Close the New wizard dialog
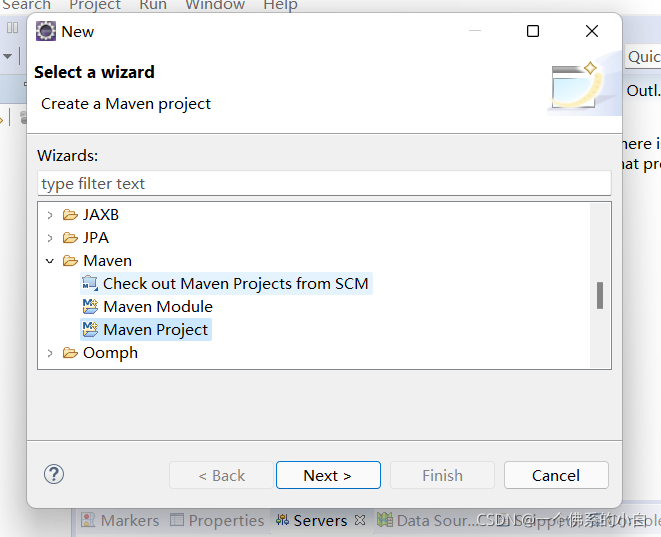Viewport: 661px width, 537px height. (592, 31)
